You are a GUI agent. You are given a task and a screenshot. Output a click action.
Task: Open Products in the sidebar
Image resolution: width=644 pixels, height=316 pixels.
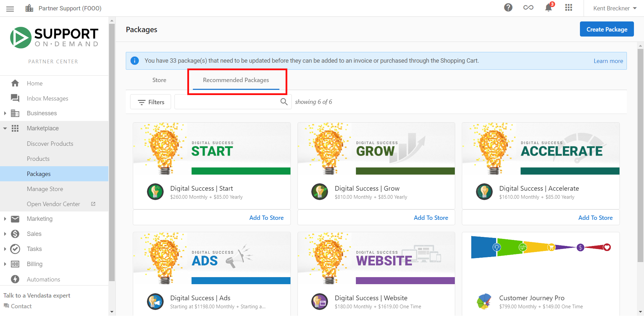pyautogui.click(x=38, y=159)
